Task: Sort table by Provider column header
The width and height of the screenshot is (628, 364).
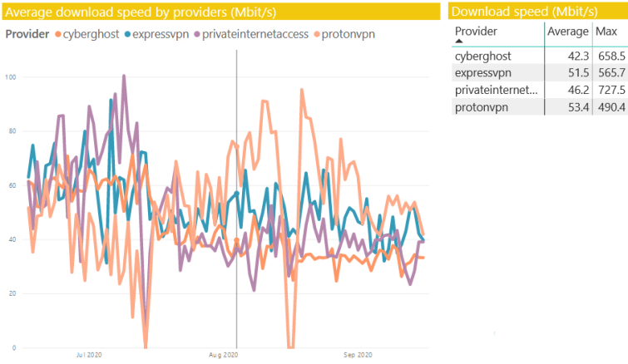Action: point(477,31)
